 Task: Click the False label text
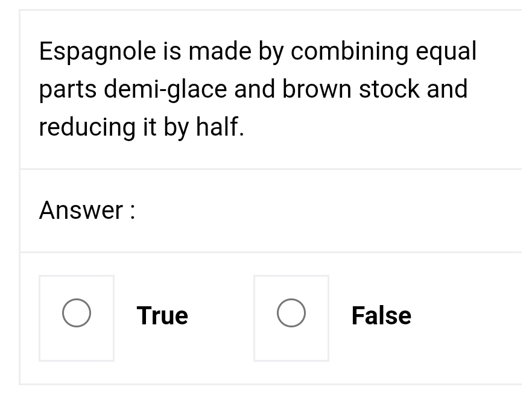point(381,315)
